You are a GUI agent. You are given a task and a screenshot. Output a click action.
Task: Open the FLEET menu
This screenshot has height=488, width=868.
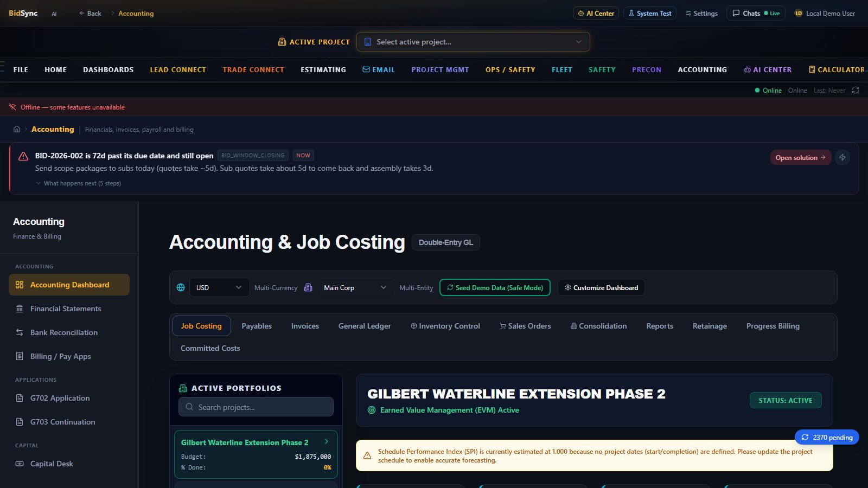[562, 69]
